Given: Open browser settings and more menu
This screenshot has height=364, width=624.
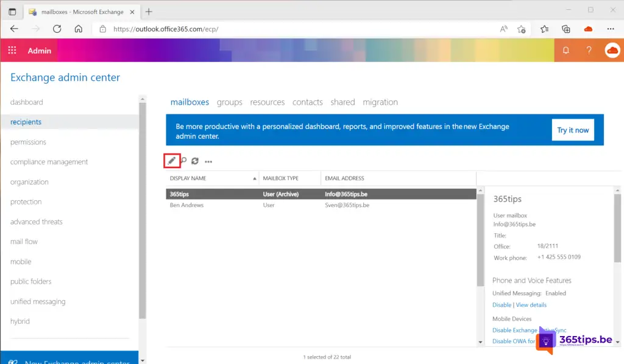Looking at the screenshot, I should click(x=611, y=29).
